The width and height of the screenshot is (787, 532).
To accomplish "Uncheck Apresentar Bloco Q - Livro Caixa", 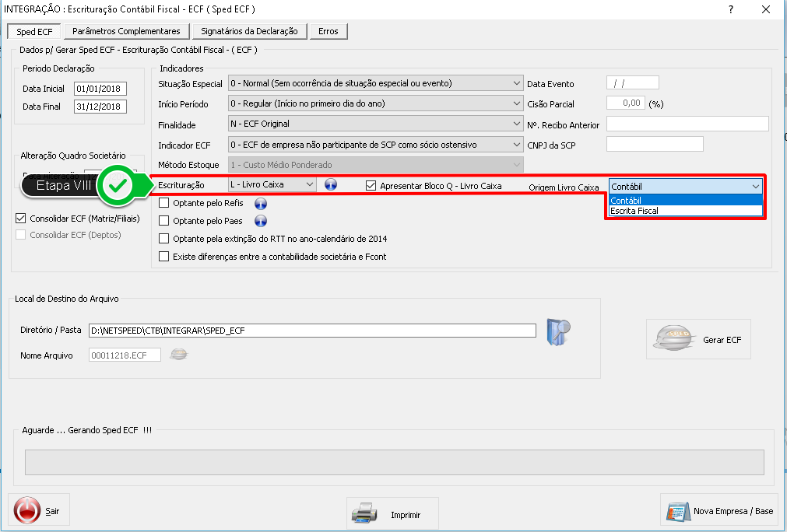I will click(x=371, y=186).
